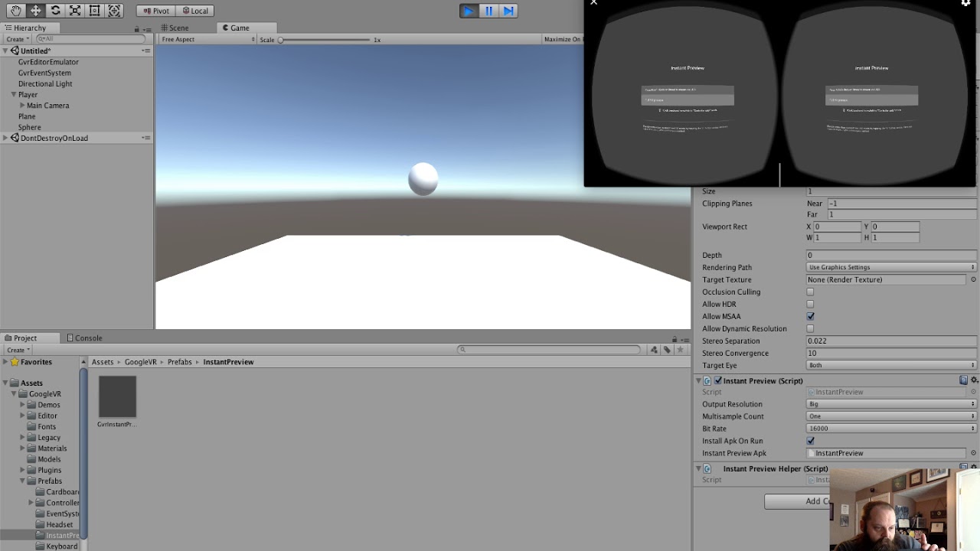This screenshot has height=551, width=980.
Task: Select the Scale tool
Action: (75, 11)
